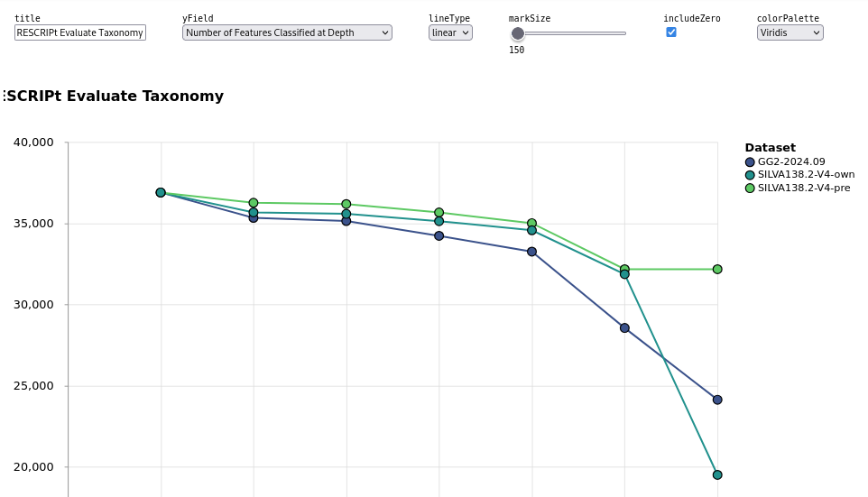Click the SILVA138.2-V4-pre legend circle

(x=750, y=189)
